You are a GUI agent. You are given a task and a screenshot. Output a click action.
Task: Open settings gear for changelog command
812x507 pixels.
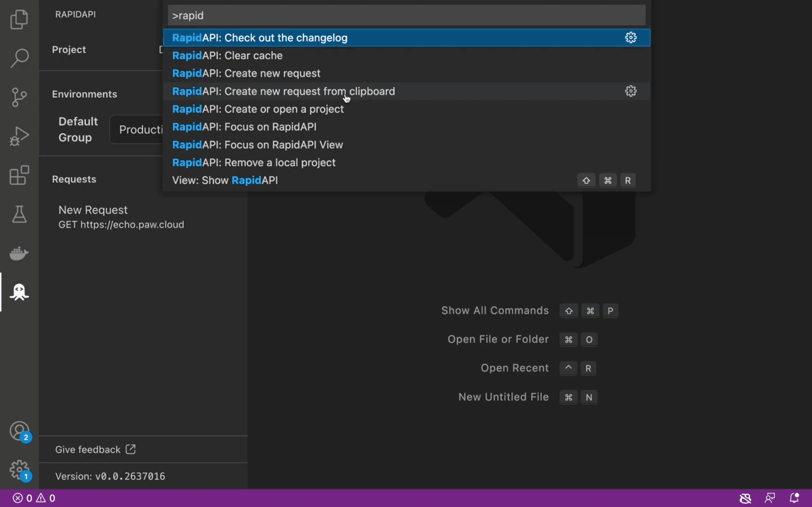[x=631, y=37]
